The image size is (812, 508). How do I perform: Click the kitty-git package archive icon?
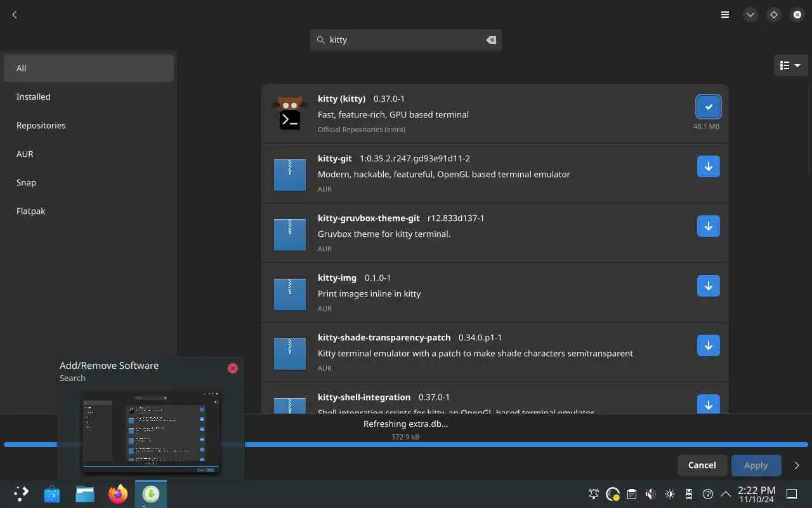point(290,174)
